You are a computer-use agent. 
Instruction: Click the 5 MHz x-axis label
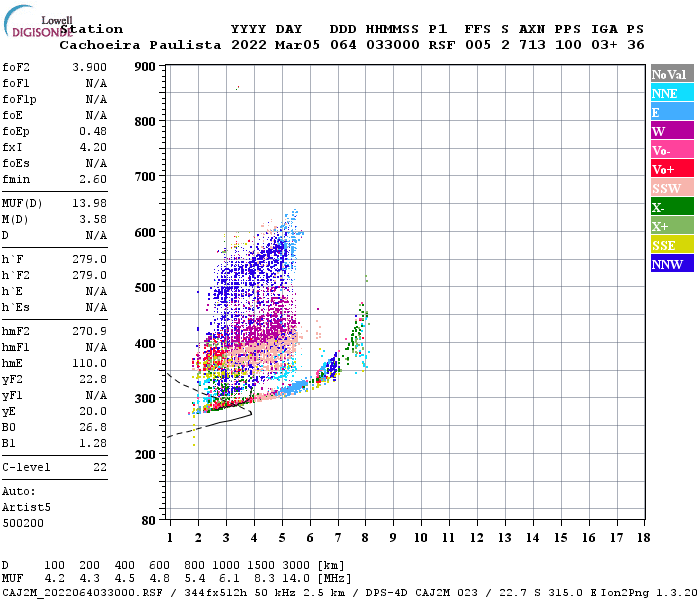click(x=282, y=538)
